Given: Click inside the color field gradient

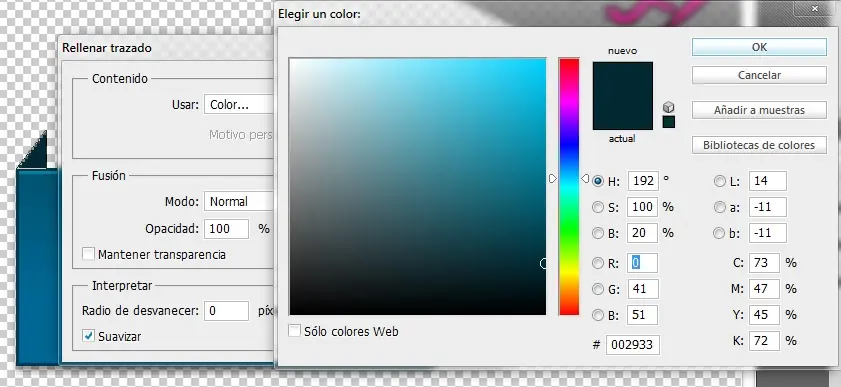Looking at the screenshot, I should coord(417,186).
